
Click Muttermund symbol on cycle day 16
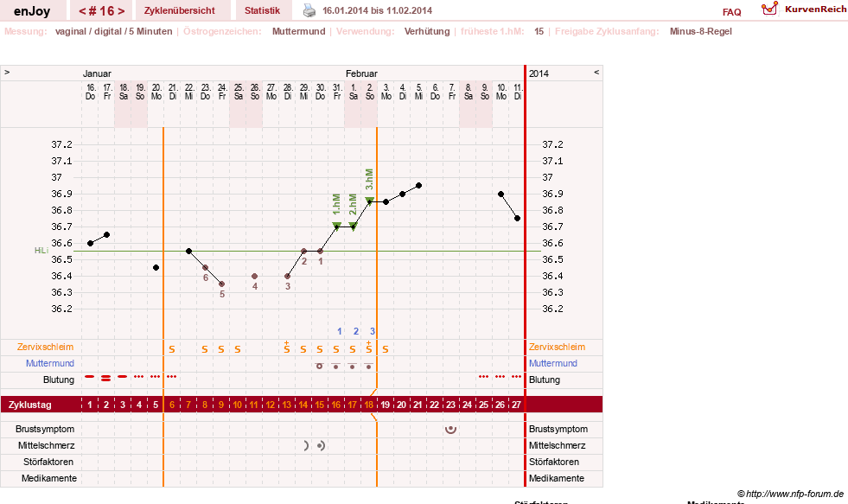coord(336,366)
